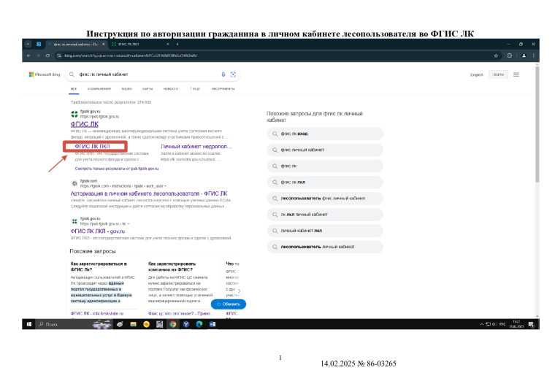Click the blue Обновить button
Screen dimensions: 555x392
point(229,304)
